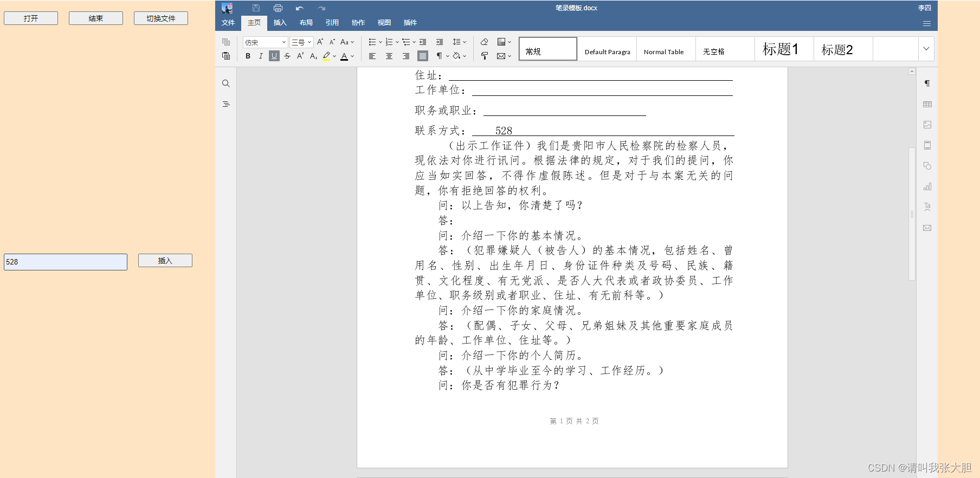980x478 pixels.
Task: Apply the 标题1 paragraph style
Action: tap(784, 49)
